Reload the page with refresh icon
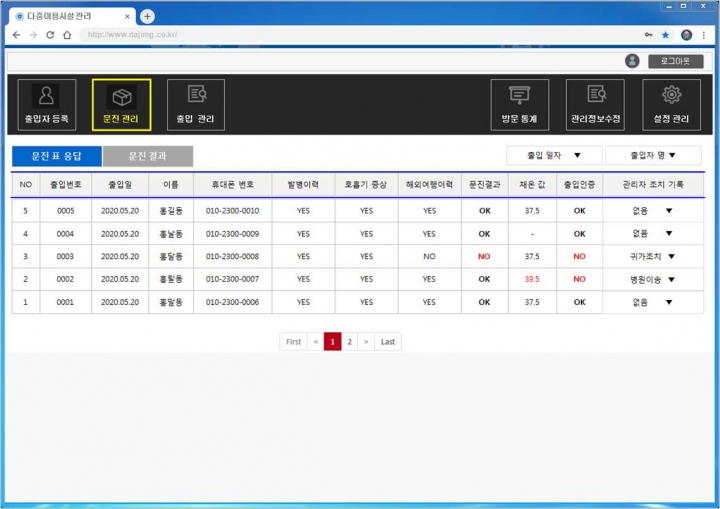Screen dimensions: 720x509 [x=50, y=35]
